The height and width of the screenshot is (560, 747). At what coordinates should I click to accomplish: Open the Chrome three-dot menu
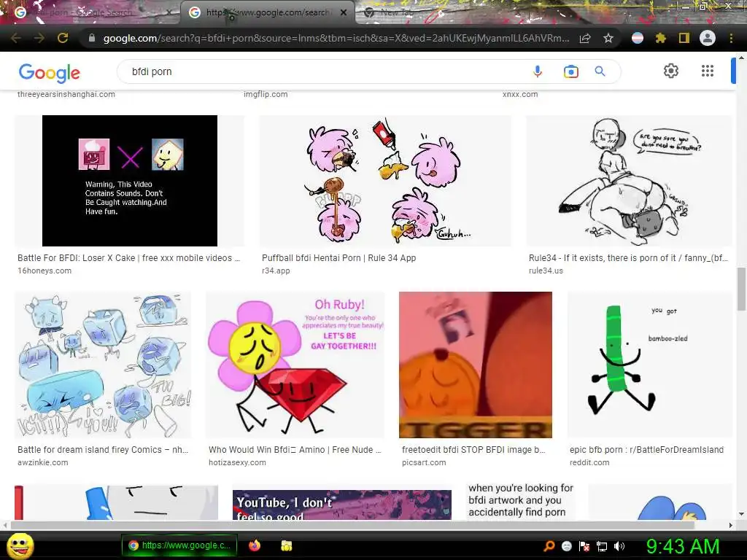tap(731, 38)
